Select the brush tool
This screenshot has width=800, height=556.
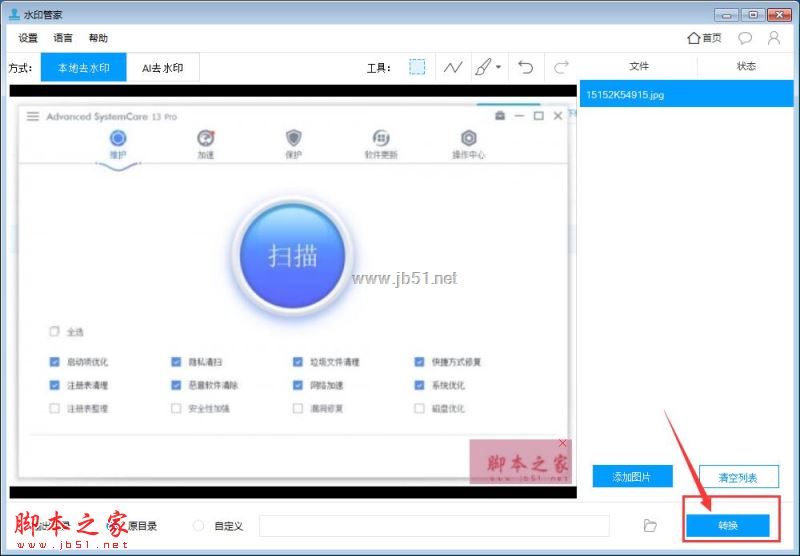483,67
